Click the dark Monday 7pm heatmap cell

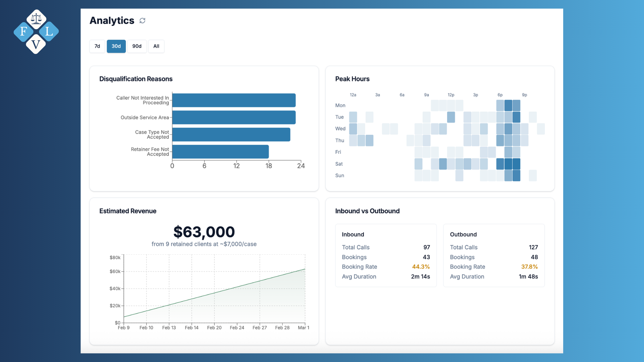tap(508, 105)
